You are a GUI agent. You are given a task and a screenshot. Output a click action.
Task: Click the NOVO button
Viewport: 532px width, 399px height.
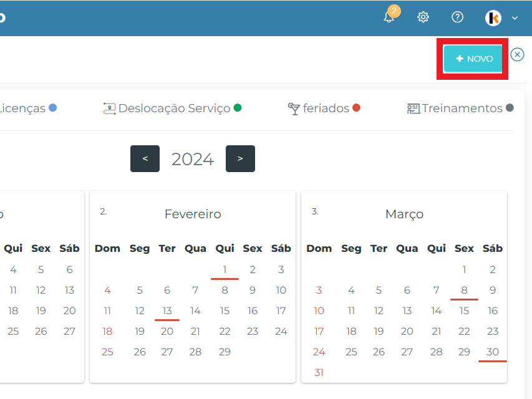pyautogui.click(x=473, y=59)
